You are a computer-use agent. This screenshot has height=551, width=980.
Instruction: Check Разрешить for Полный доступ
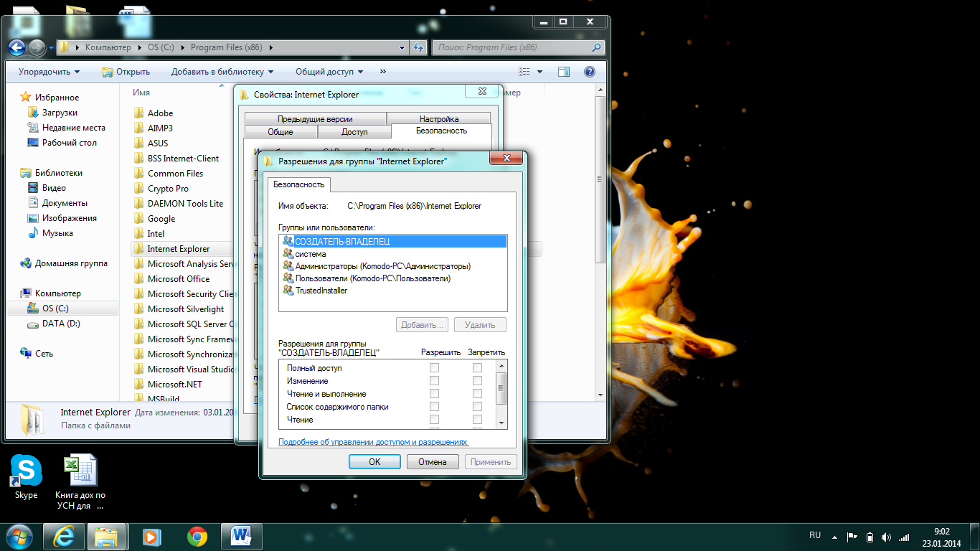click(434, 368)
